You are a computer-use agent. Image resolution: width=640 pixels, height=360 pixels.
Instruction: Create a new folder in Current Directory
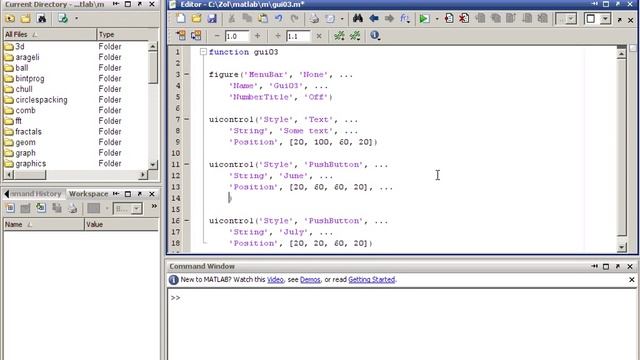(25, 18)
